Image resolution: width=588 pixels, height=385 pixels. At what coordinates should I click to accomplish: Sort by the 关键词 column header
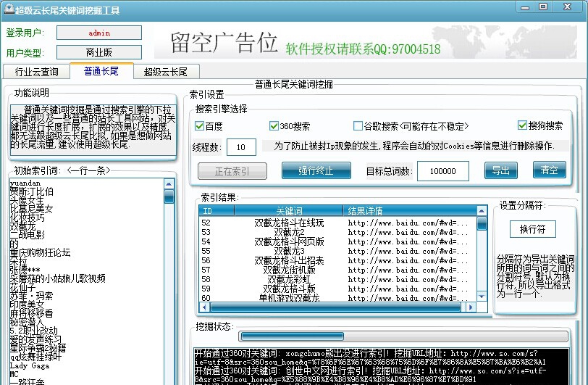[289, 211]
